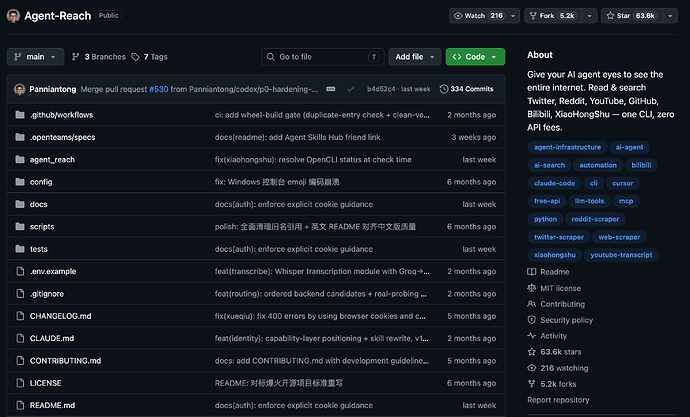The width and height of the screenshot is (690, 417).
Task: Expand commit message ellipsis icon
Action: click(330, 89)
